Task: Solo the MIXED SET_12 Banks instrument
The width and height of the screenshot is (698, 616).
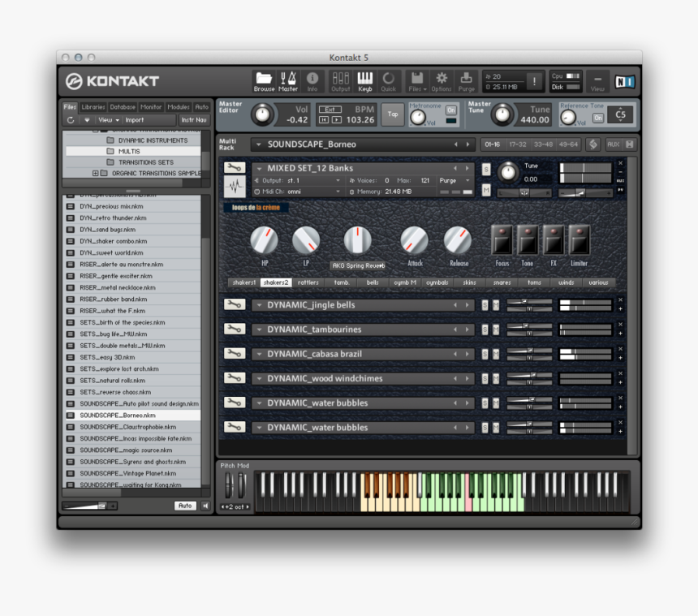Action: [x=486, y=169]
